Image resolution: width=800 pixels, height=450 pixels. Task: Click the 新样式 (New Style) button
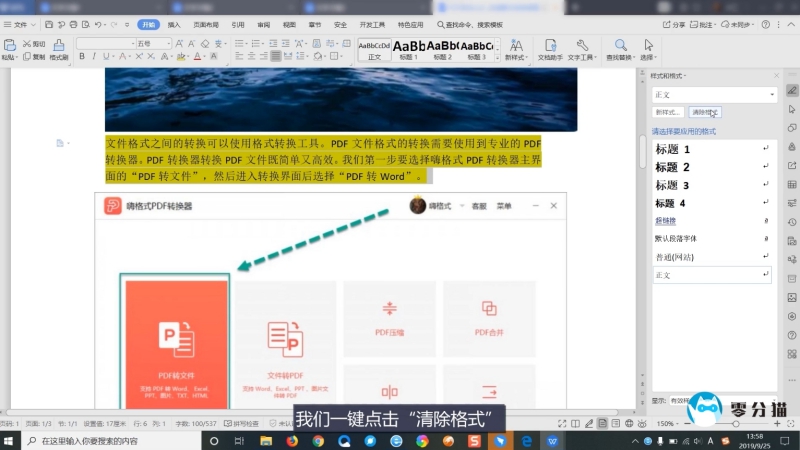pyautogui.click(x=668, y=112)
